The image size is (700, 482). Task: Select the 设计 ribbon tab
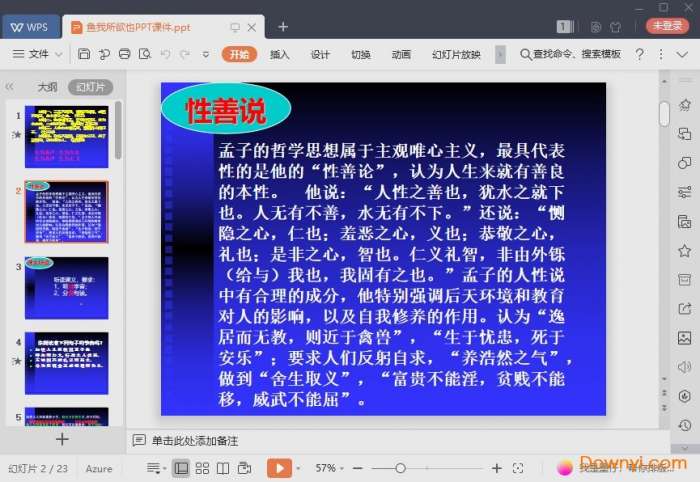(320, 54)
